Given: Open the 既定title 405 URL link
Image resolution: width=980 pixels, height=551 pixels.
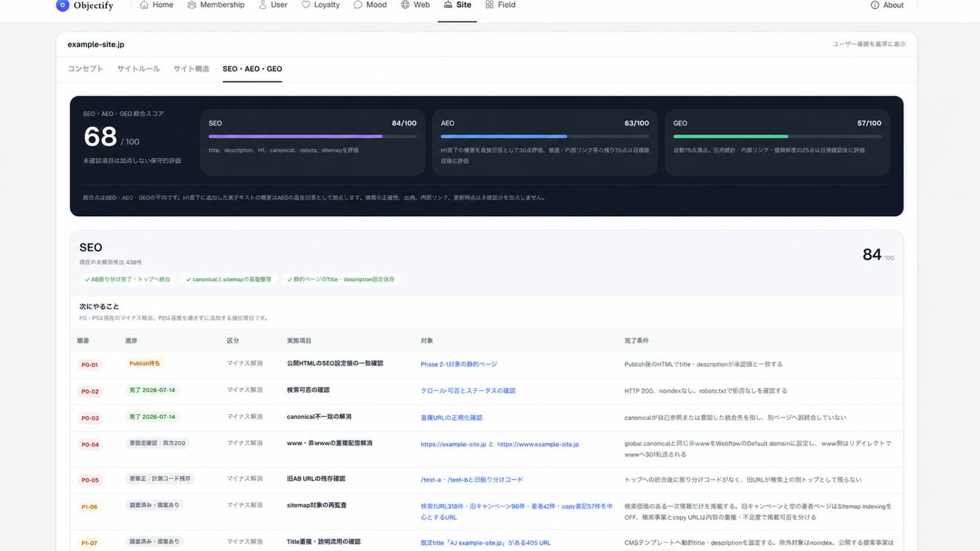Looking at the screenshot, I should click(486, 543).
